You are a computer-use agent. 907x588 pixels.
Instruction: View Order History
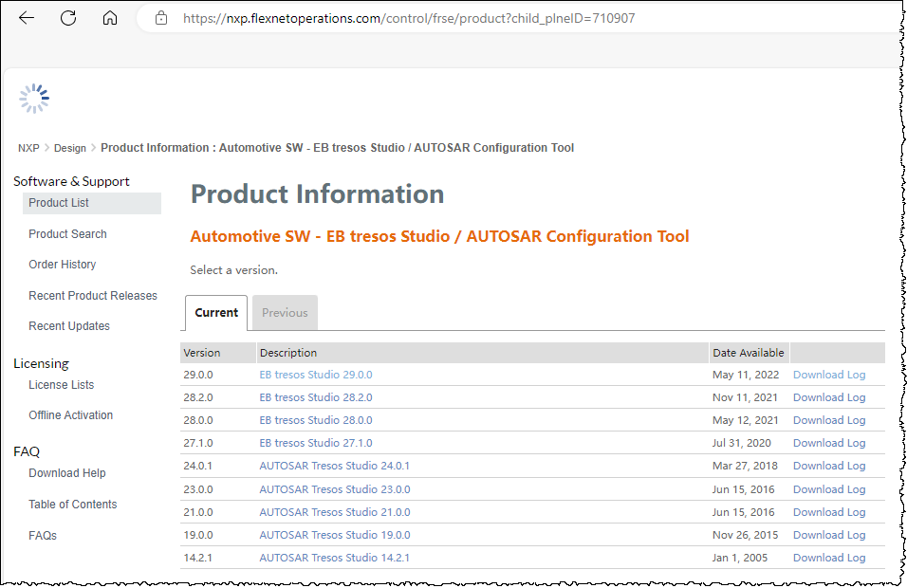[x=62, y=264]
